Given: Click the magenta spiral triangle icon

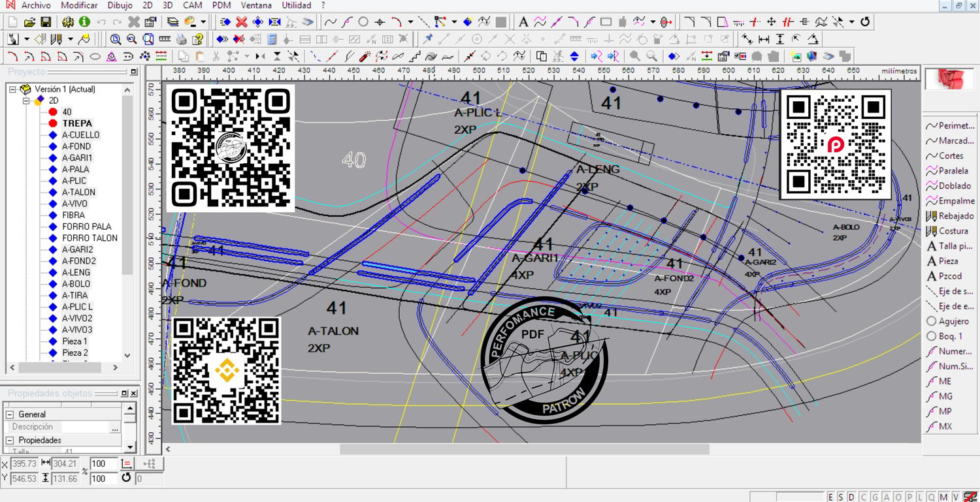Looking at the screenshot, I should click(112, 56).
